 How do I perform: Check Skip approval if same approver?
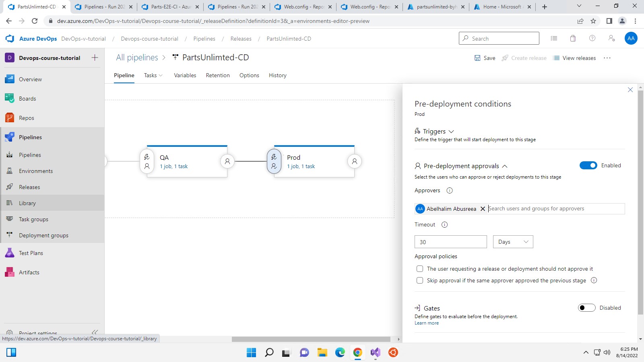pos(420,280)
